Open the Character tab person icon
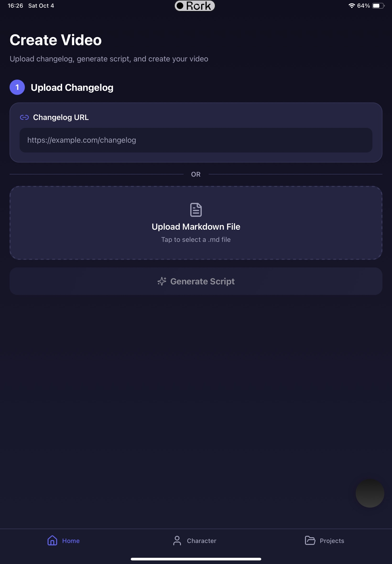The image size is (392, 564). pyautogui.click(x=177, y=540)
